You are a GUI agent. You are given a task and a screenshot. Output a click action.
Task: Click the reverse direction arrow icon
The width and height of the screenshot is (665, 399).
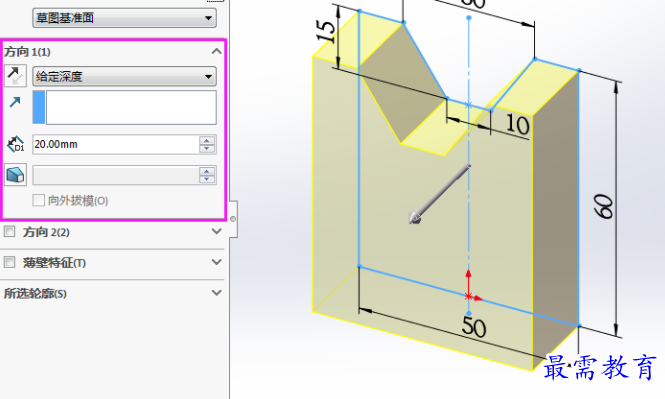point(16,76)
